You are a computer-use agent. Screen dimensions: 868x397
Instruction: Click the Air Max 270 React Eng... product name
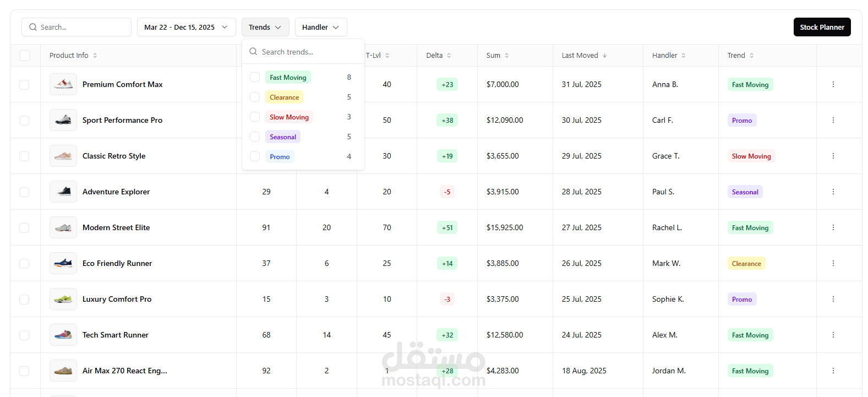(125, 371)
